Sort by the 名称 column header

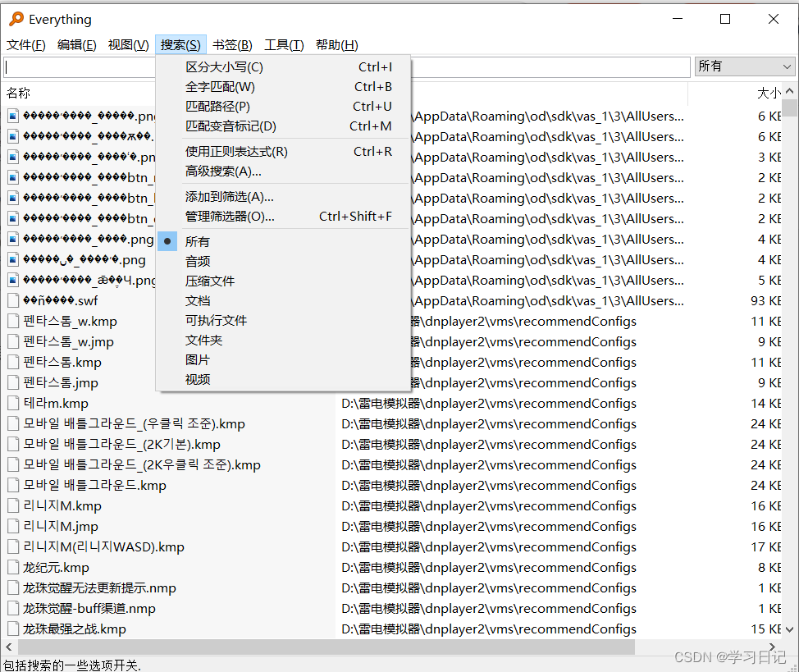(x=18, y=93)
